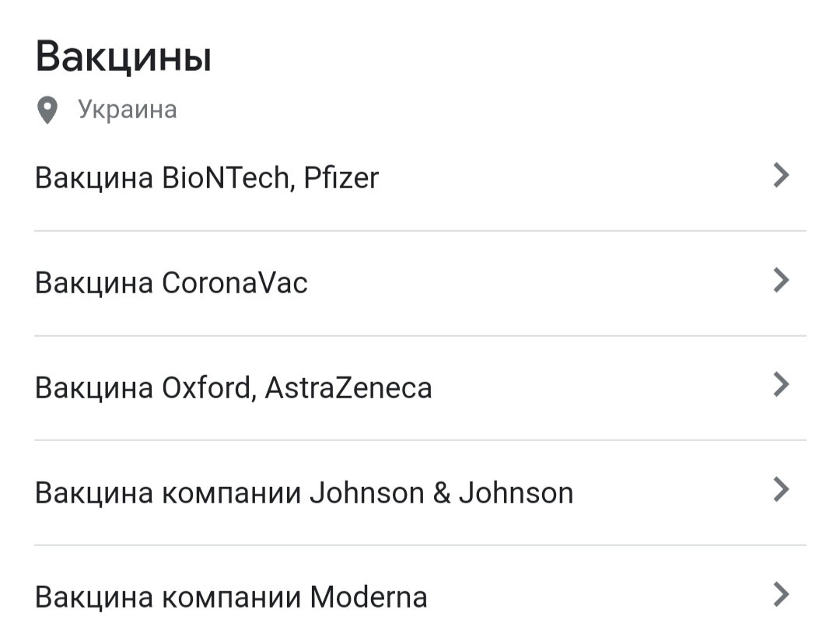This screenshot has width=840, height=641.
Task: Expand the Oxford, AstraZeneca row arrow
Action: pyautogui.click(x=782, y=384)
